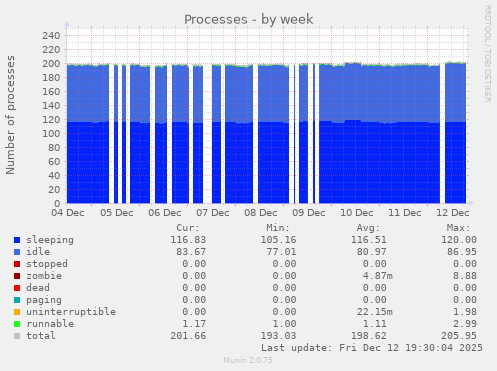Select the 'idle' legend label

(38, 252)
